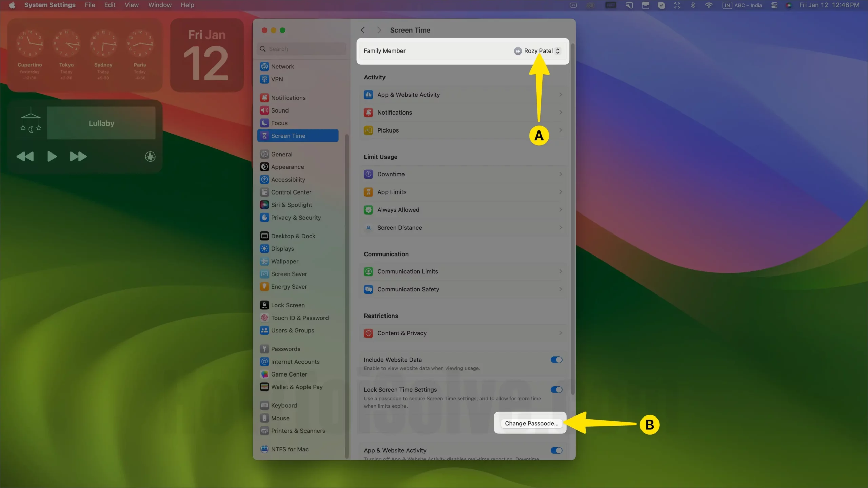Open Wallet & Apple Pay settings
This screenshot has height=488, width=868.
[x=297, y=386]
